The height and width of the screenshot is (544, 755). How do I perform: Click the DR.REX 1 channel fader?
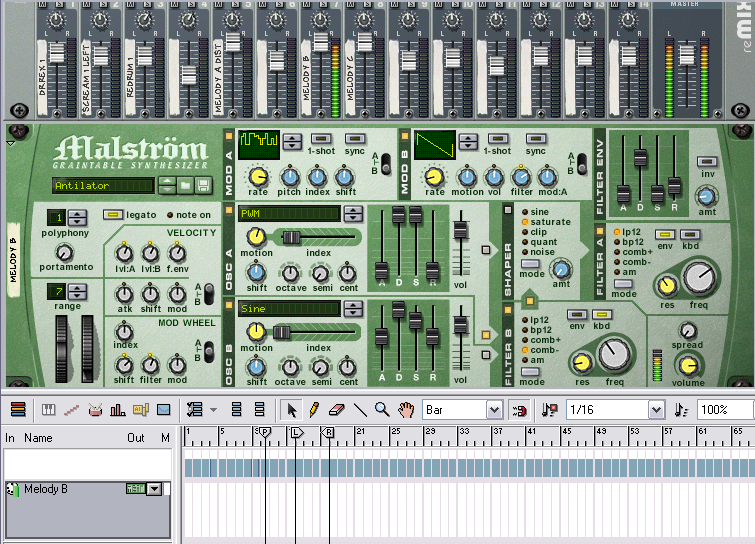pos(57,53)
